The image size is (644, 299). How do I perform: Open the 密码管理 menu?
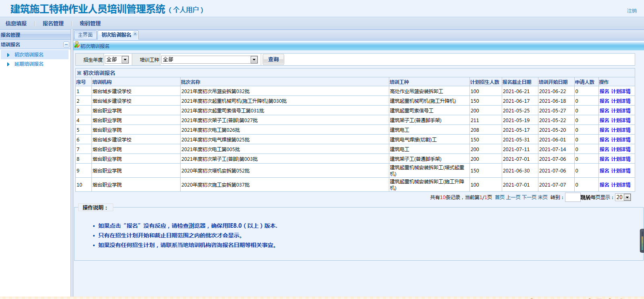[90, 23]
